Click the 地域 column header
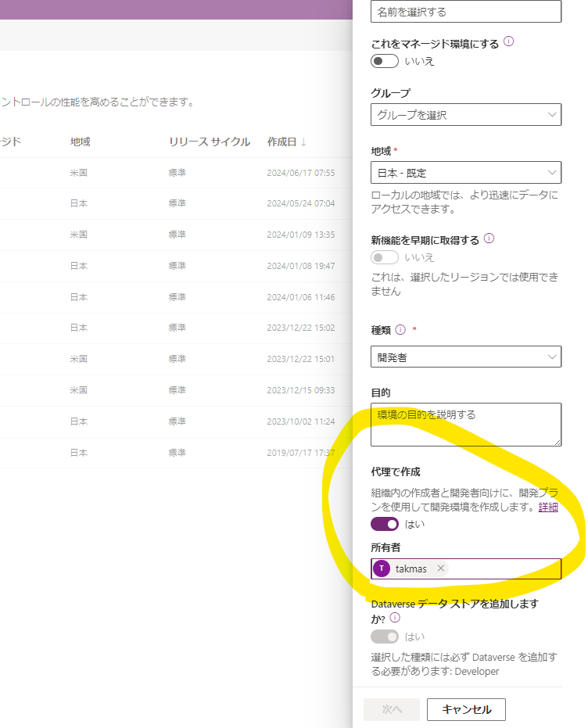The width and height of the screenshot is (588, 728). (81, 142)
